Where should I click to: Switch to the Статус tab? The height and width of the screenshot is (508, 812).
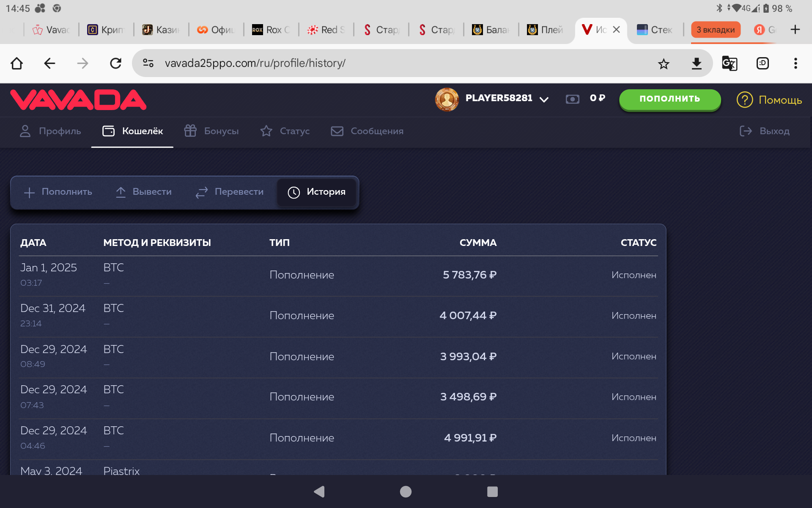285,131
